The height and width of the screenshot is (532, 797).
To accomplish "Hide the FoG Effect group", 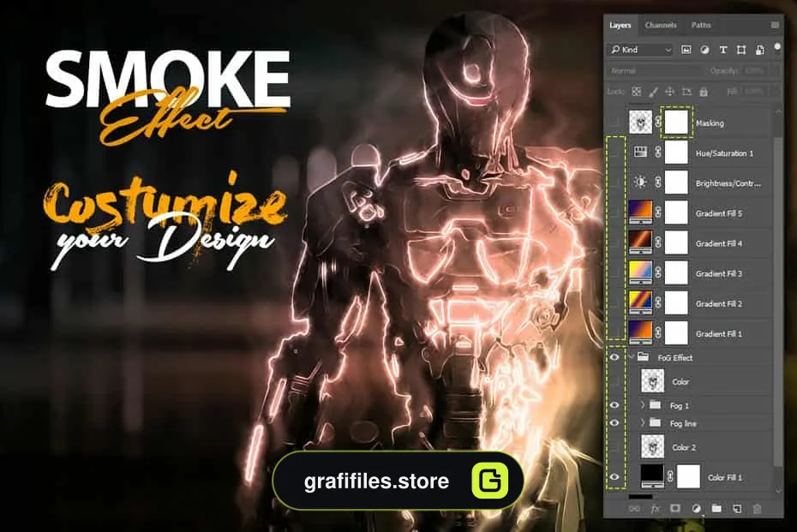I will pos(614,357).
